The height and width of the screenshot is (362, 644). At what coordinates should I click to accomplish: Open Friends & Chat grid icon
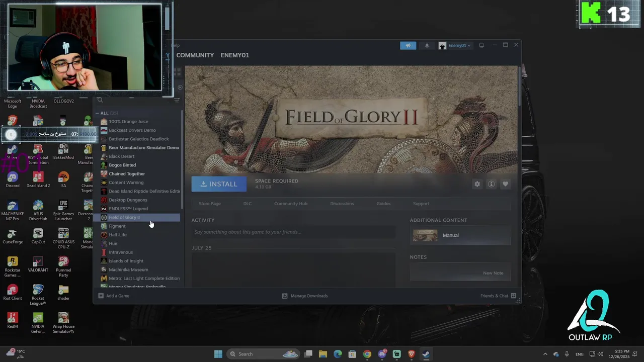click(513, 296)
